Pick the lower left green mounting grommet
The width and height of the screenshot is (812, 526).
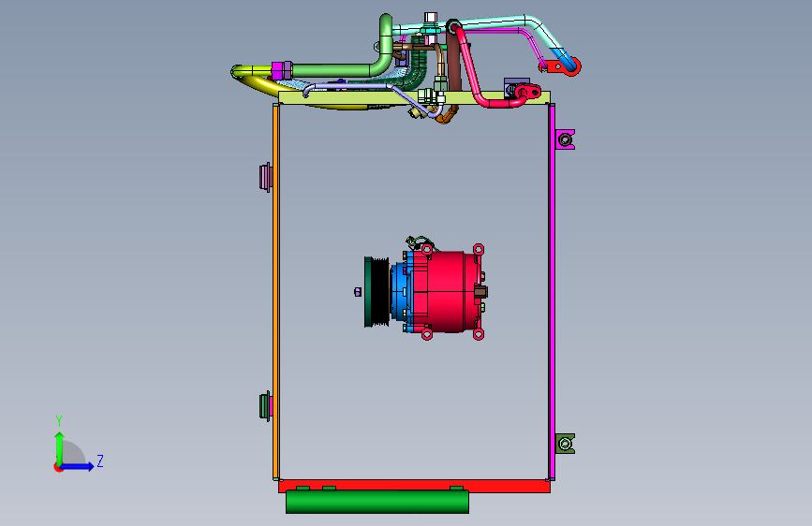(x=266, y=406)
